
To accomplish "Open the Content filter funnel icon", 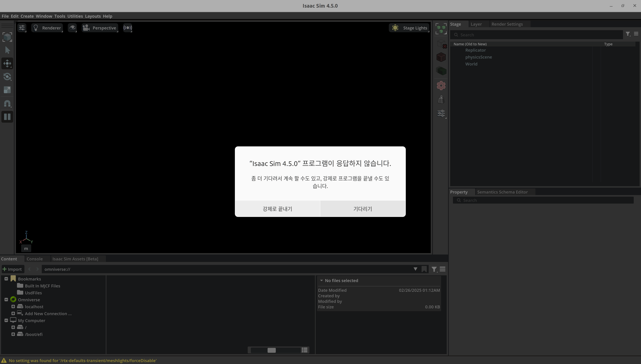I will click(434, 269).
